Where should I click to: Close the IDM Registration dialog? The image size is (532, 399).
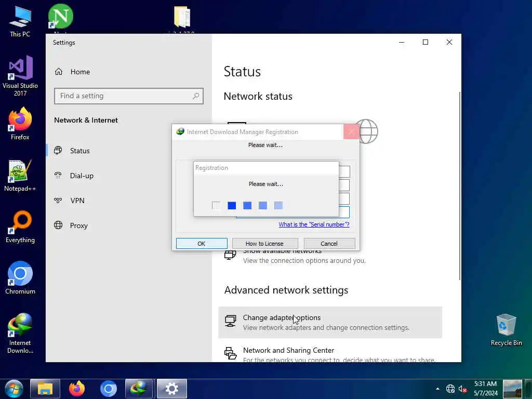(351, 131)
